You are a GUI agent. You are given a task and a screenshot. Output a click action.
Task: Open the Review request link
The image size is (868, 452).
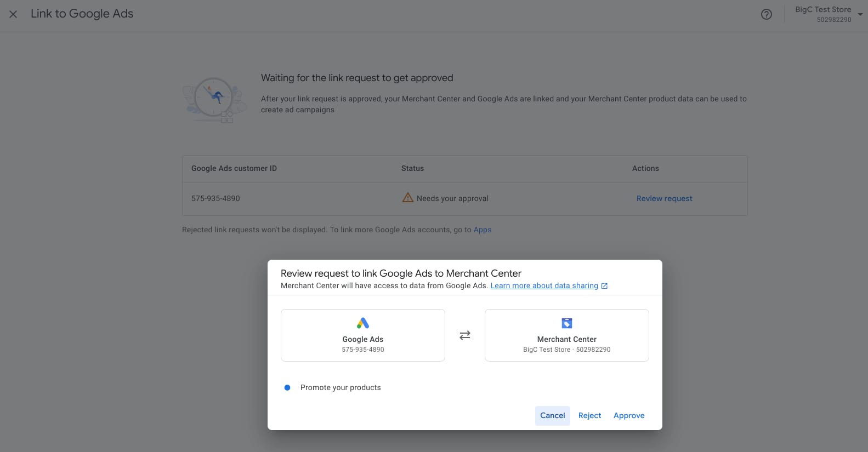(664, 198)
